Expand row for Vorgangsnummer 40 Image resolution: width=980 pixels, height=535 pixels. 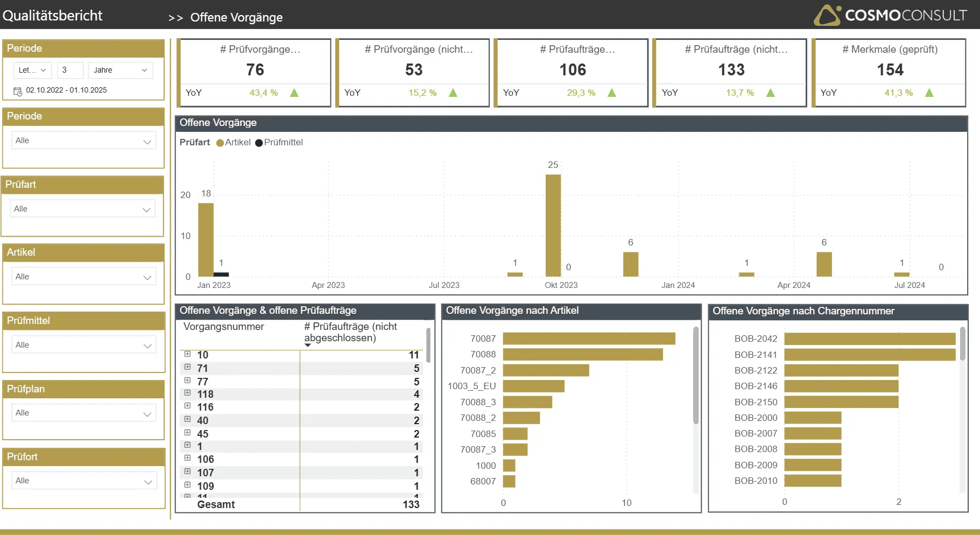click(x=187, y=419)
